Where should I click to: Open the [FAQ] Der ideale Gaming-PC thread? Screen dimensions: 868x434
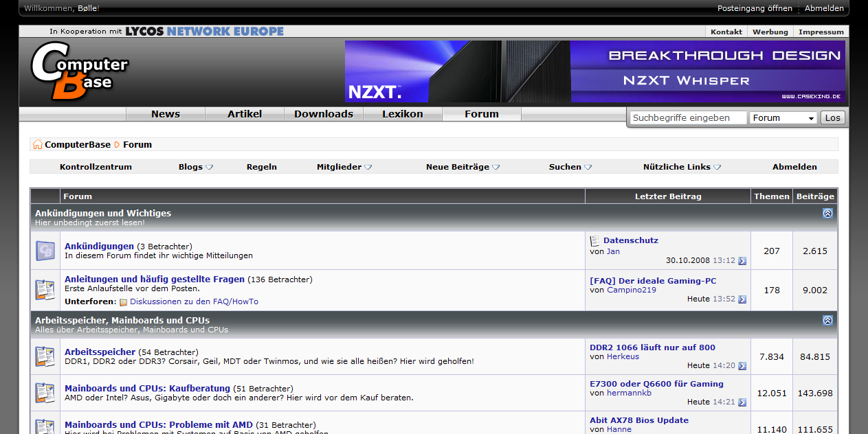click(x=653, y=281)
